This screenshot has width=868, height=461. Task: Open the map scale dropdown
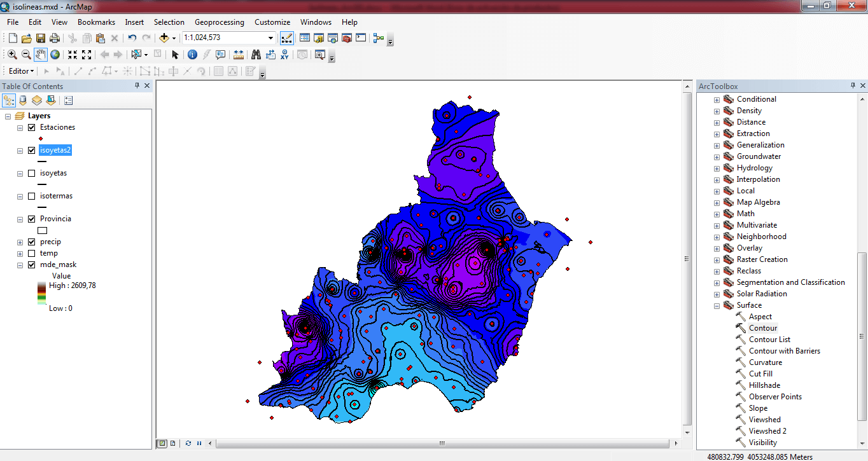pos(270,38)
